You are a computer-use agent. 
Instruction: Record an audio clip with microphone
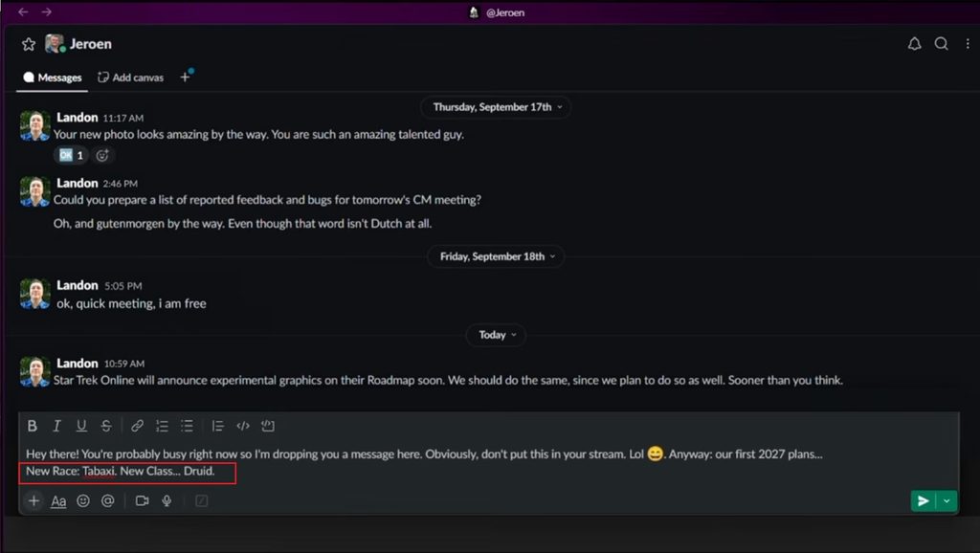pyautogui.click(x=167, y=500)
